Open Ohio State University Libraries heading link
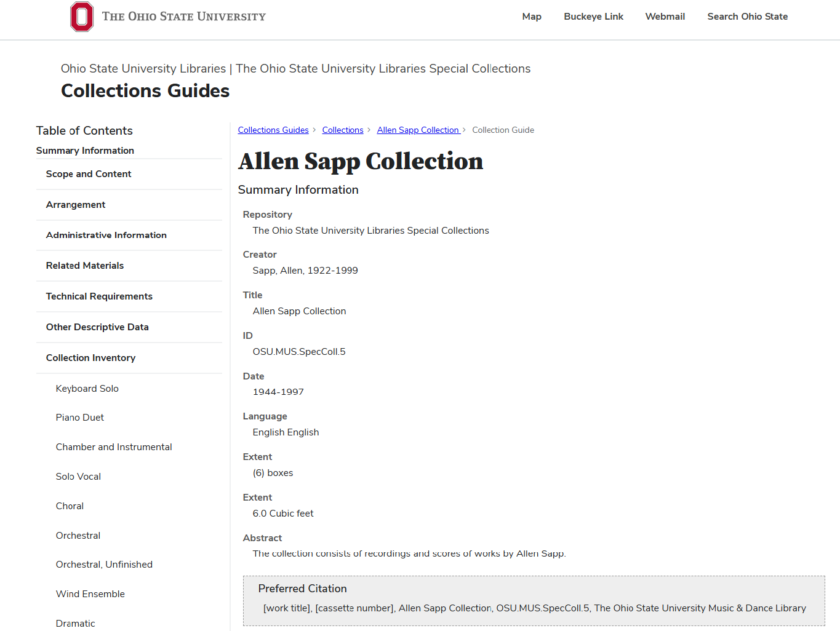The height and width of the screenshot is (631, 840). (143, 68)
